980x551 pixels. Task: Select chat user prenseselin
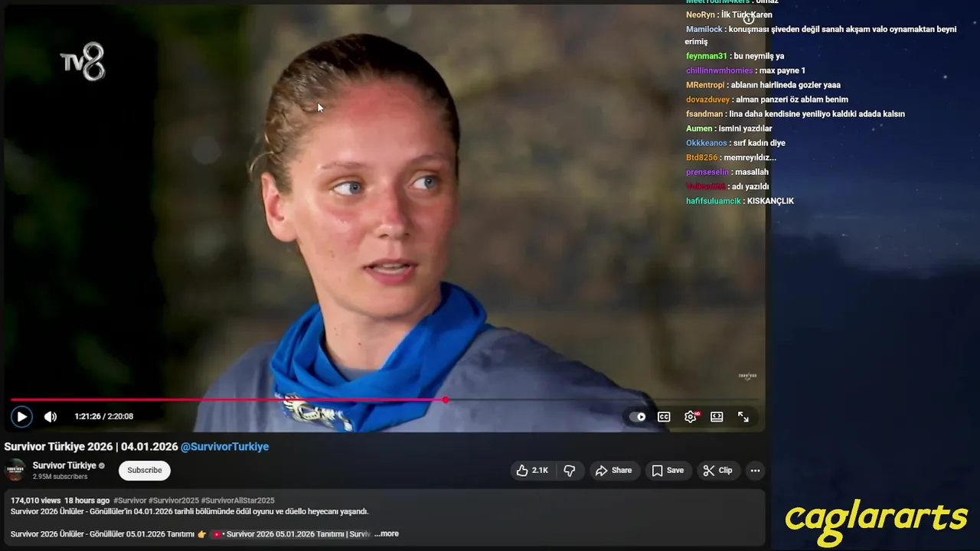[x=707, y=172]
